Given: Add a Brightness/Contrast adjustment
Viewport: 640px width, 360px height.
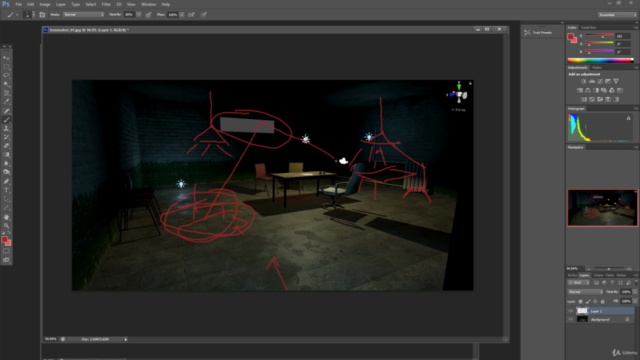Looking at the screenshot, I should 584,81.
